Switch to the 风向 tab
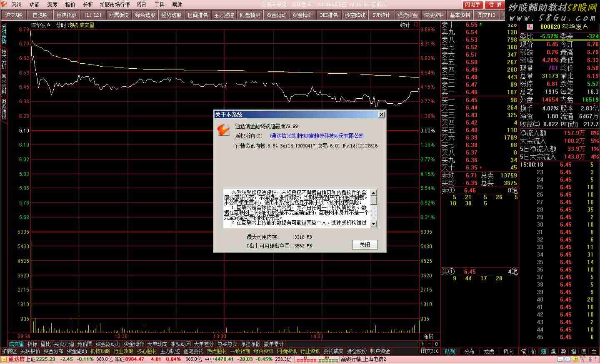600x364 pixels. [509, 352]
